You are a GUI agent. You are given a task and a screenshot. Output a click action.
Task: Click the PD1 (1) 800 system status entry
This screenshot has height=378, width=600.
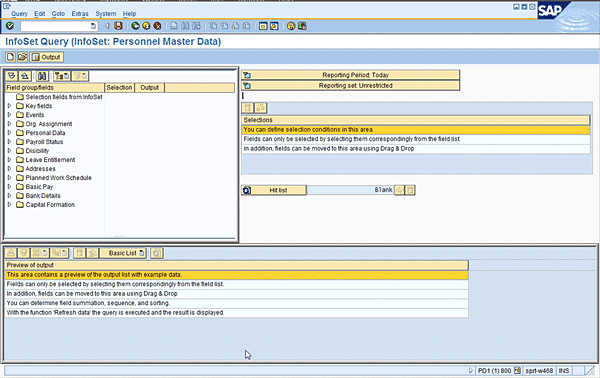[x=494, y=370]
